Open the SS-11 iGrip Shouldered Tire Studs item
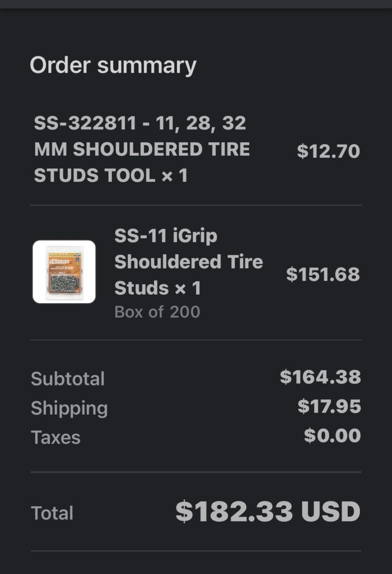Image resolution: width=392 pixels, height=574 pixels. point(188,262)
